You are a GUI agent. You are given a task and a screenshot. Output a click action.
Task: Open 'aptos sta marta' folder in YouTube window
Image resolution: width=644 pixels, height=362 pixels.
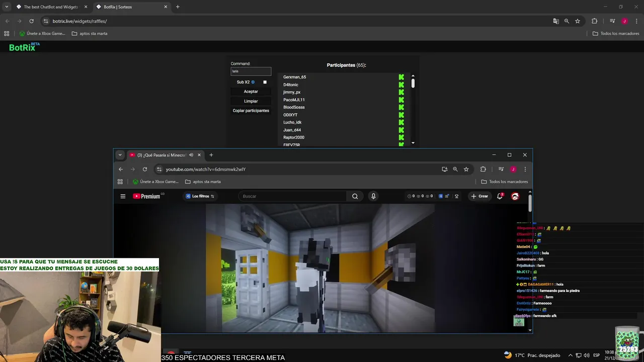203,182
